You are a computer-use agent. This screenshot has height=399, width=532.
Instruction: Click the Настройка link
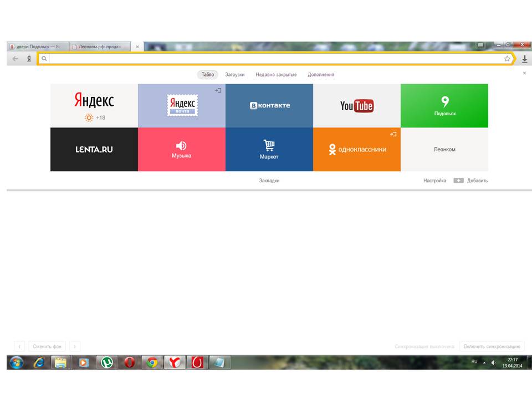pos(434,181)
